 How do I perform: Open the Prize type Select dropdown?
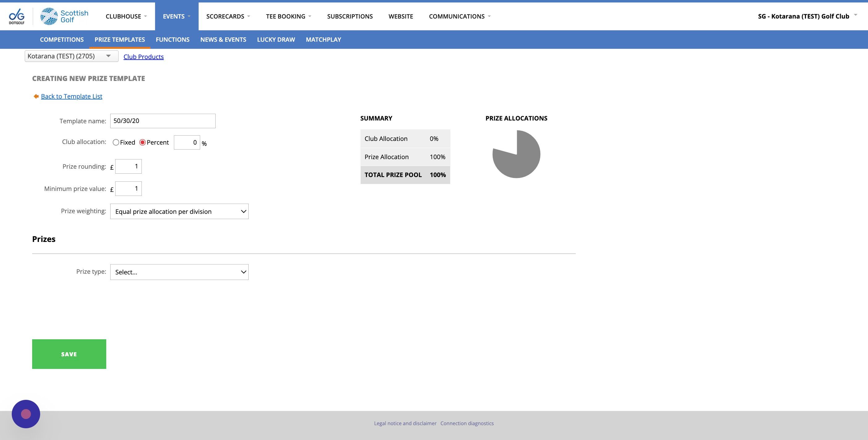point(179,272)
